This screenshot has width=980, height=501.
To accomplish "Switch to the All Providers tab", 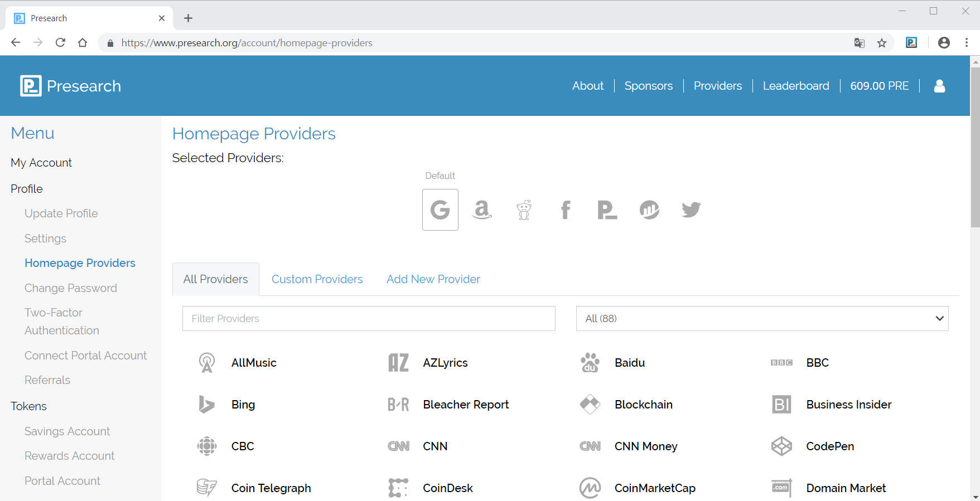I will coord(216,279).
